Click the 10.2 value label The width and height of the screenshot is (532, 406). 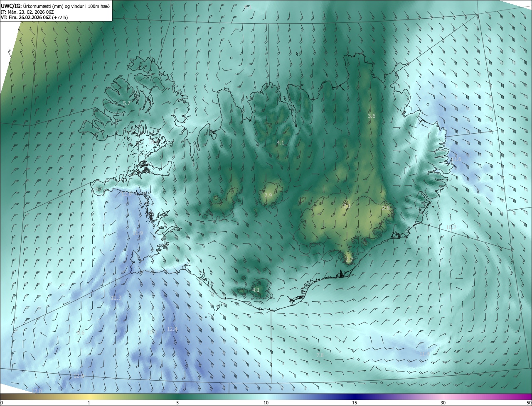[451, 227]
